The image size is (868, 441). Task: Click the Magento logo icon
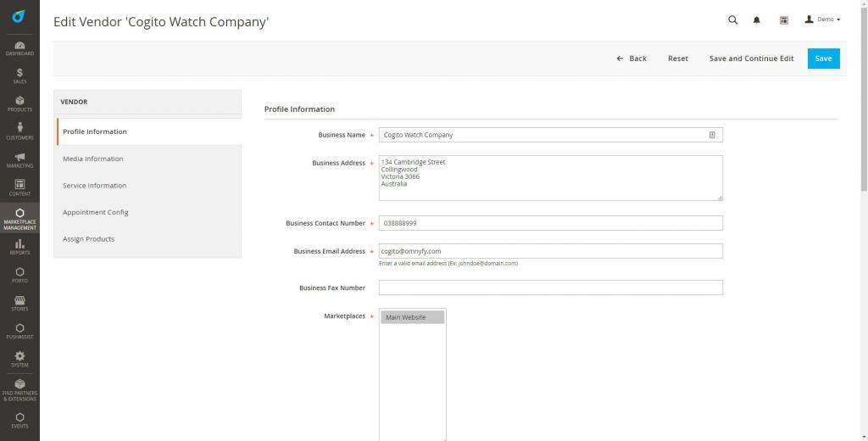(19, 16)
